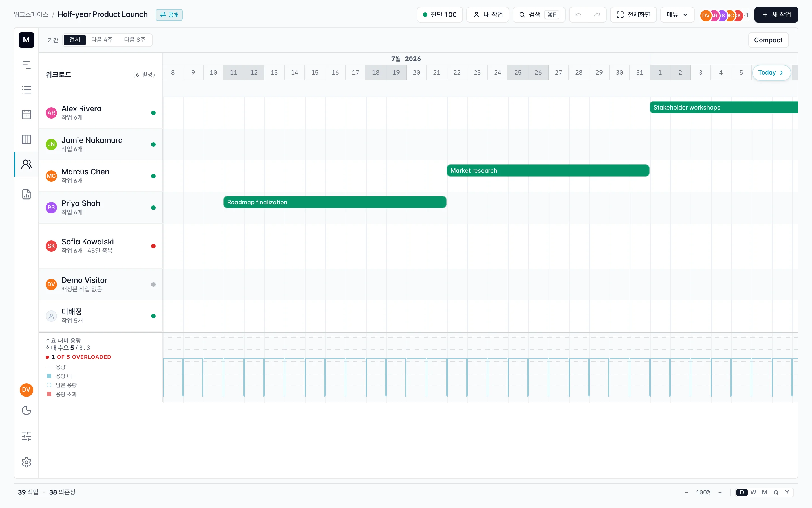
Task: Open 진단 100 diagnostics button
Action: tap(440, 15)
